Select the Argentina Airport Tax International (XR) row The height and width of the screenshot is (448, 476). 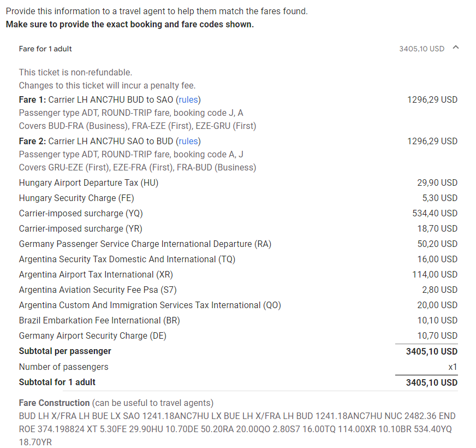click(x=238, y=274)
